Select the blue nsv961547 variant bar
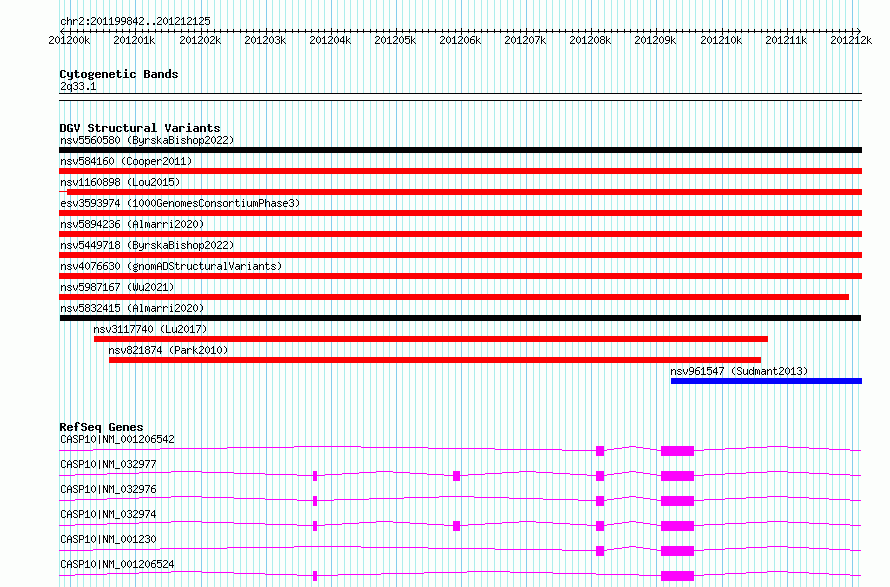The width and height of the screenshot is (890, 587). [766, 381]
